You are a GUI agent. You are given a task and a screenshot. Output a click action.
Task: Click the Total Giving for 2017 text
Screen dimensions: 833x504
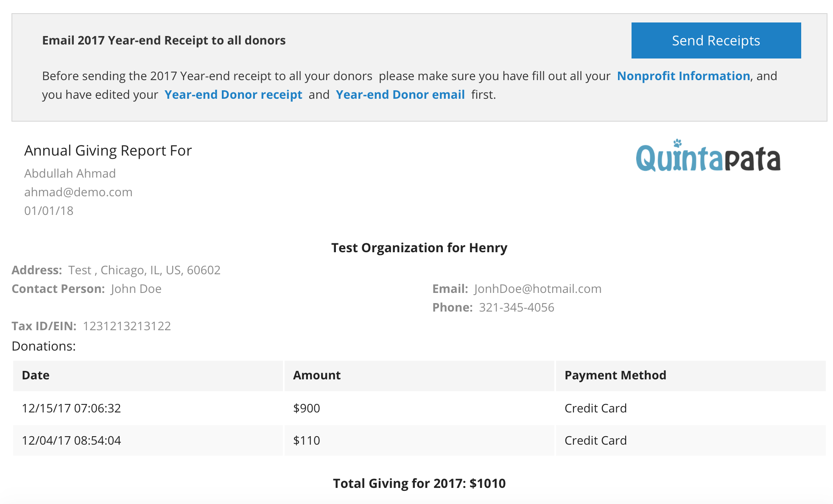click(x=419, y=483)
